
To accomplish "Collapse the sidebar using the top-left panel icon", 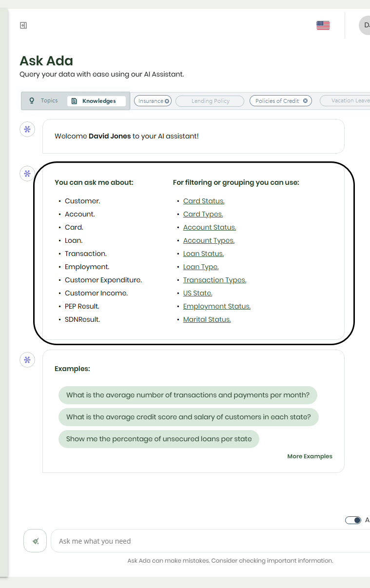I will (22, 25).
